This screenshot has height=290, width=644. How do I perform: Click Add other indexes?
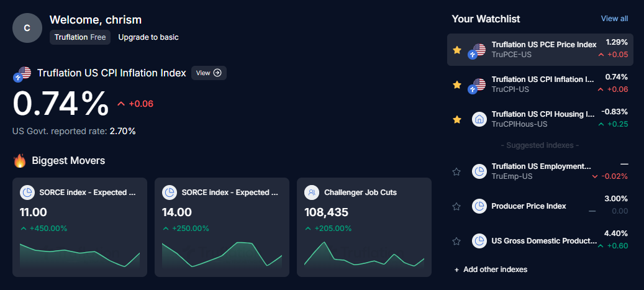tap(491, 270)
